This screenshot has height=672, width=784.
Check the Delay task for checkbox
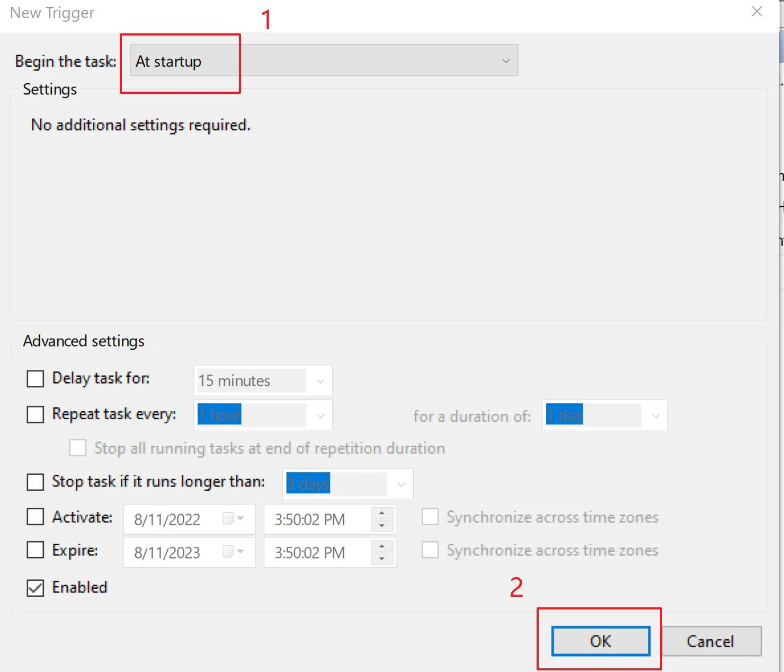tap(35, 379)
